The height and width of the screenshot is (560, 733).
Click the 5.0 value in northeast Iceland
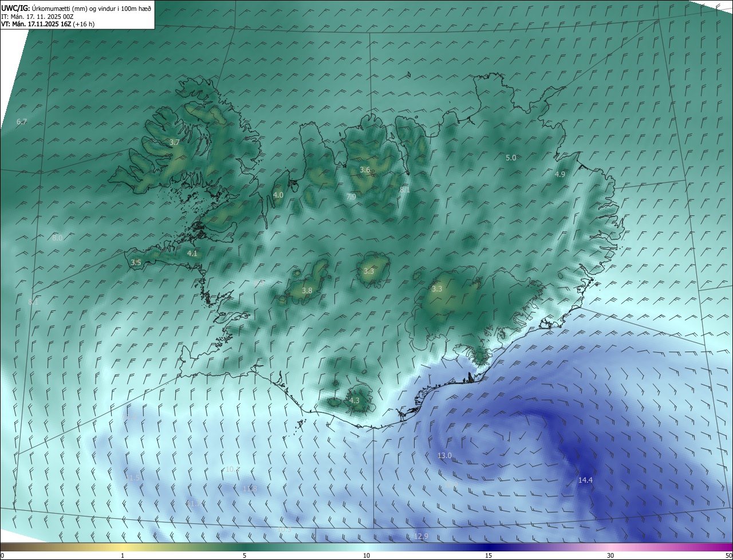511,157
